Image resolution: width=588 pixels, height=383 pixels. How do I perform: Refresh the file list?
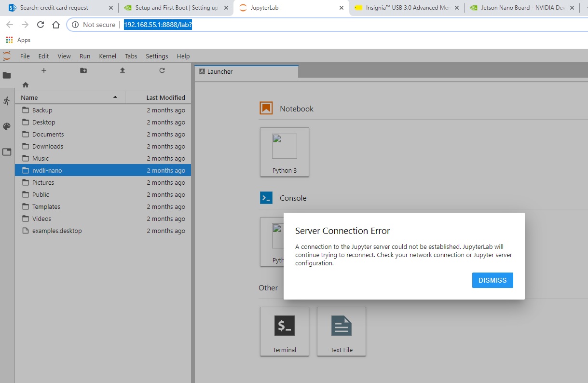[161, 70]
